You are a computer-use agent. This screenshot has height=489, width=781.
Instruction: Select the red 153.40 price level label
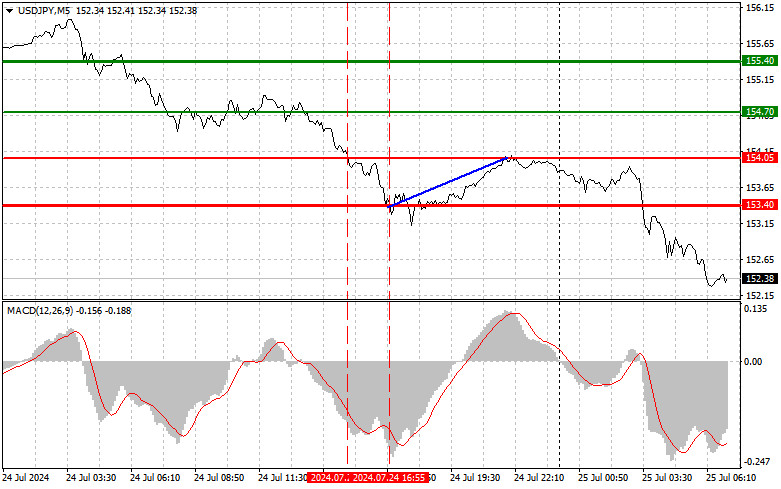pyautogui.click(x=760, y=205)
